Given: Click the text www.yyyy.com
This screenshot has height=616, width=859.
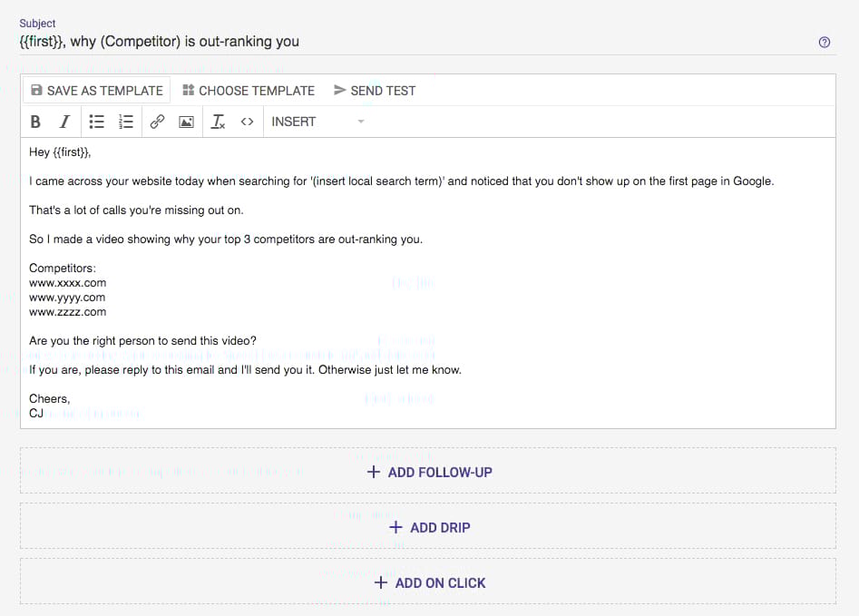Looking at the screenshot, I should click(67, 298).
